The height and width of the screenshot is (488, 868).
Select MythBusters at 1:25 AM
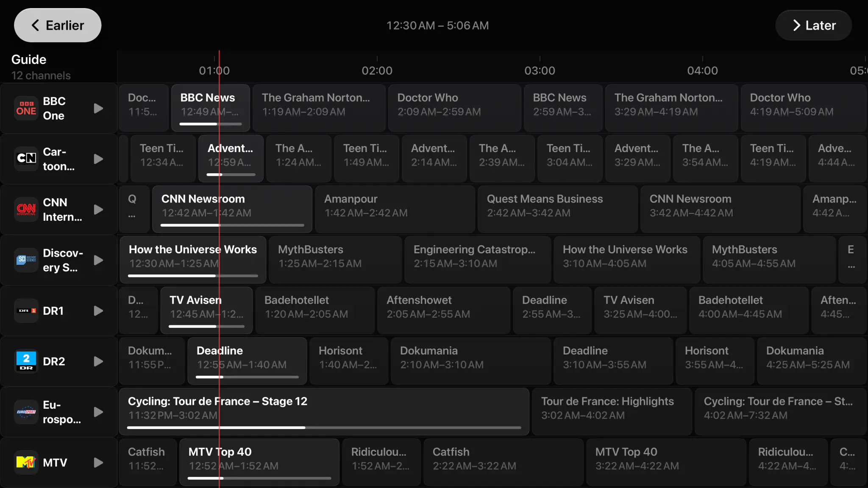click(x=335, y=260)
